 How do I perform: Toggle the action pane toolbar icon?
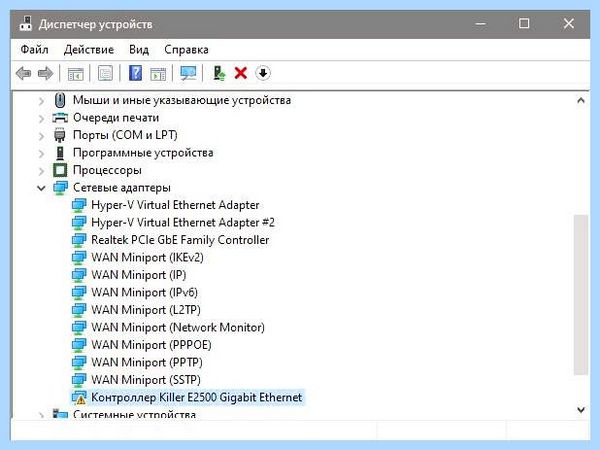(158, 73)
